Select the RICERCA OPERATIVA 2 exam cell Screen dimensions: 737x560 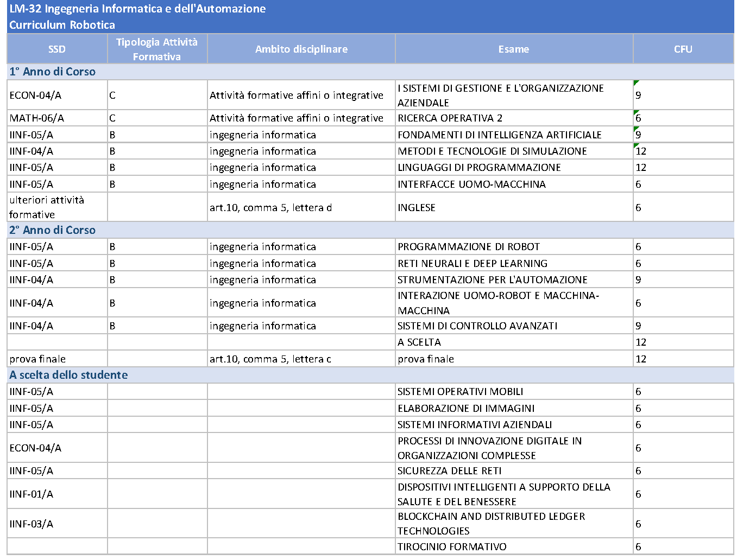click(x=514, y=118)
